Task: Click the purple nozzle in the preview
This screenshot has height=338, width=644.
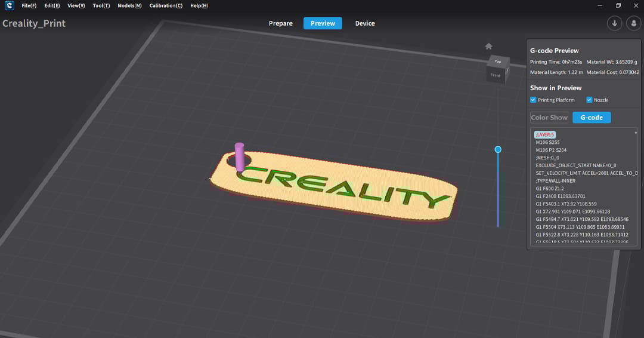Action: click(240, 156)
